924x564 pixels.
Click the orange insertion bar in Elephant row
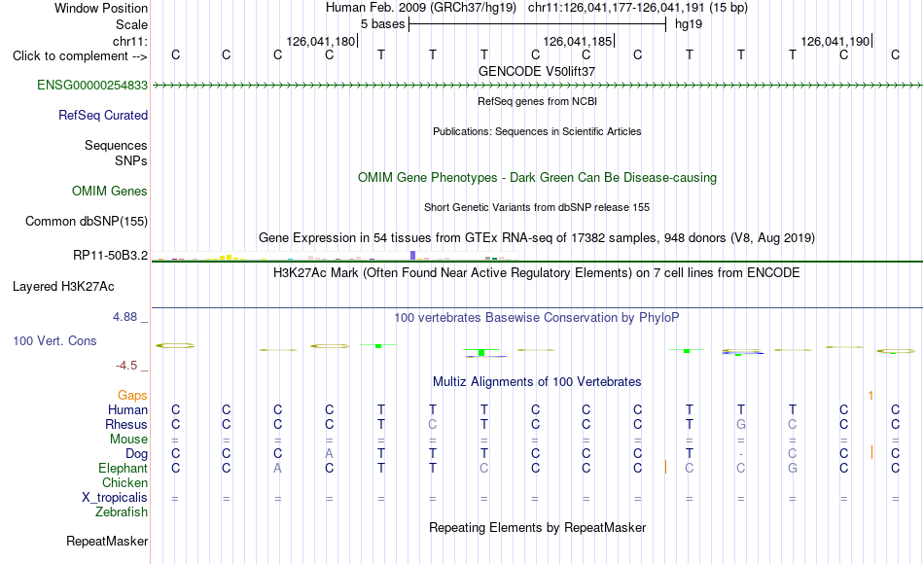tap(665, 467)
